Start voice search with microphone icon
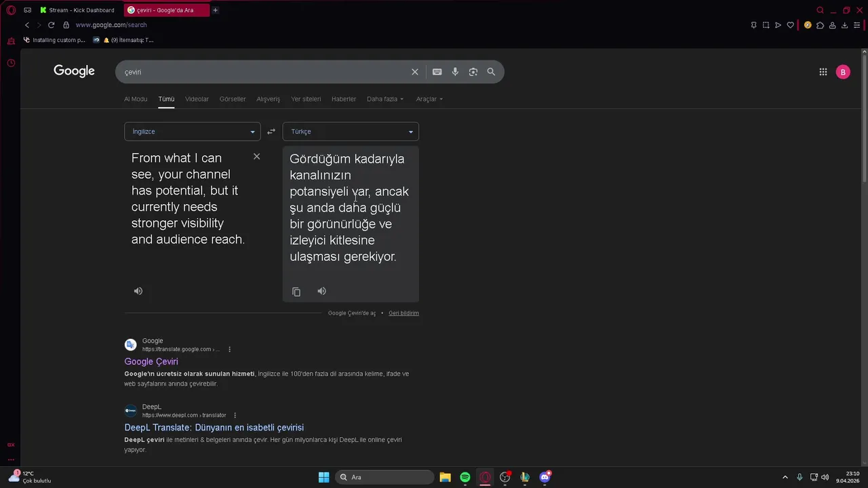The image size is (868, 488). pyautogui.click(x=455, y=72)
